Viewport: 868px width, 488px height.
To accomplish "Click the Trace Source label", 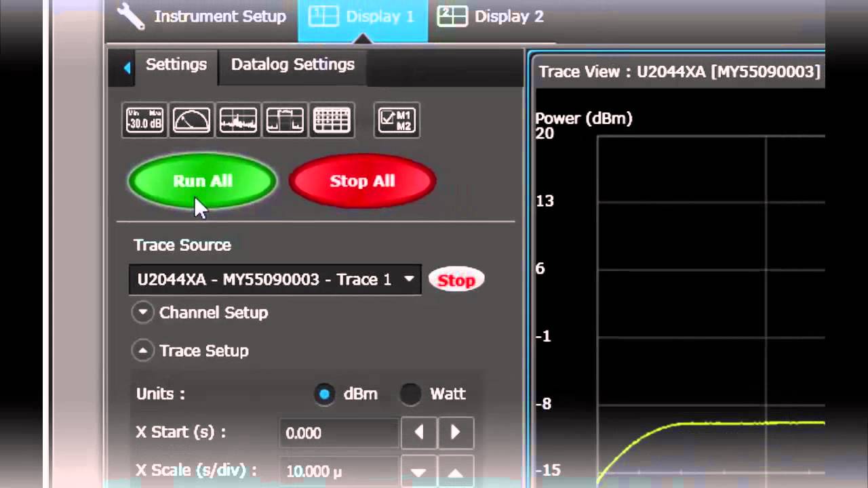I will 182,245.
